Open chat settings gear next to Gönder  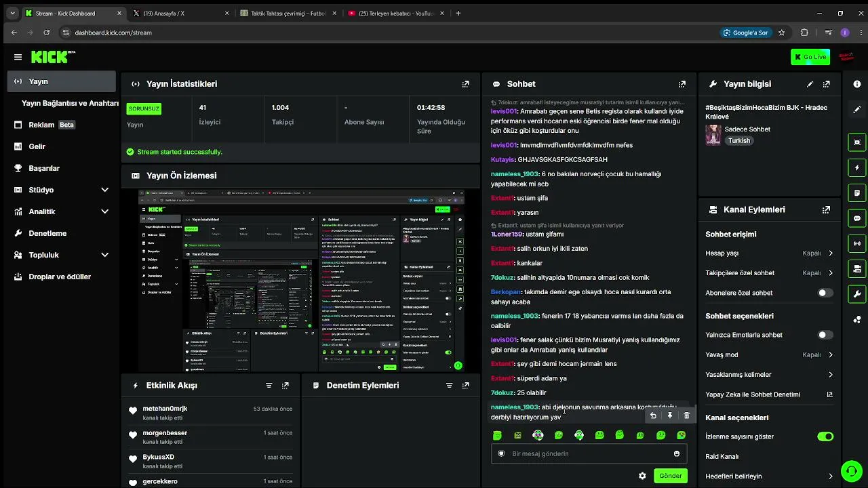coord(642,476)
